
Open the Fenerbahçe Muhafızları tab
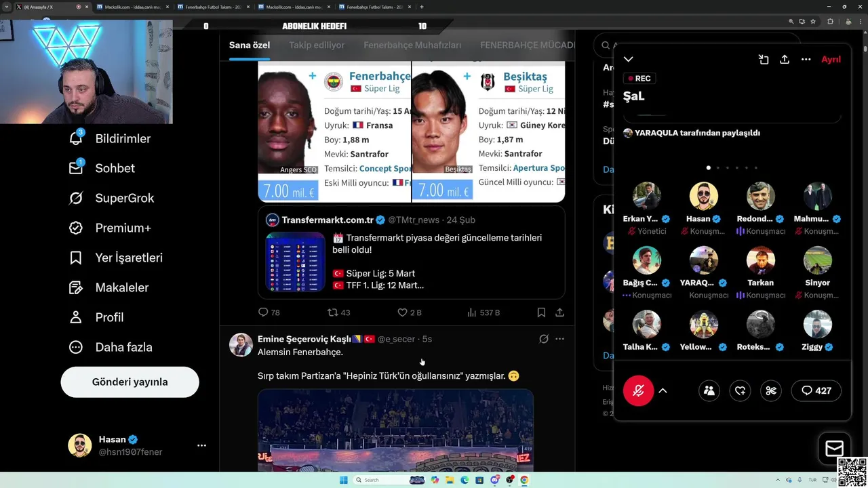[412, 45]
